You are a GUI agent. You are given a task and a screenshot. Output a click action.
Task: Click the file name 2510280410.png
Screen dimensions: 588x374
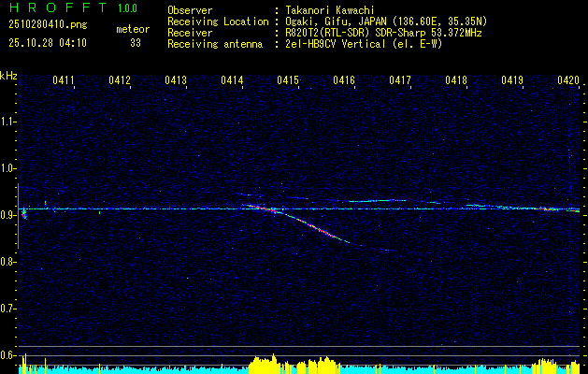[x=48, y=25]
